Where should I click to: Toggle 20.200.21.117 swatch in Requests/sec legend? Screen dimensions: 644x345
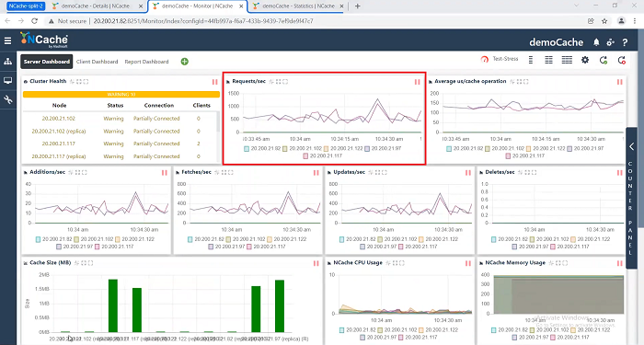(x=305, y=156)
